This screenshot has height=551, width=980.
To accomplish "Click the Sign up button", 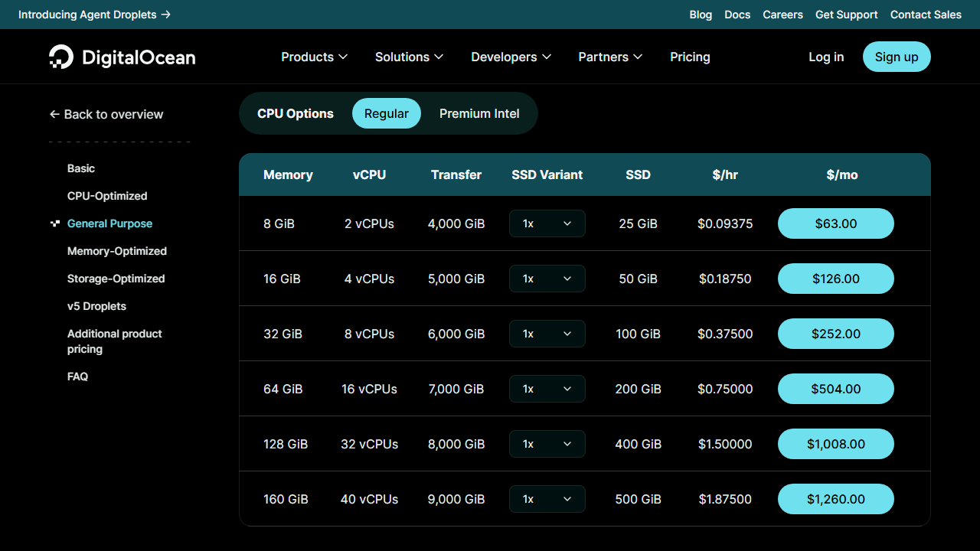I will tap(897, 57).
